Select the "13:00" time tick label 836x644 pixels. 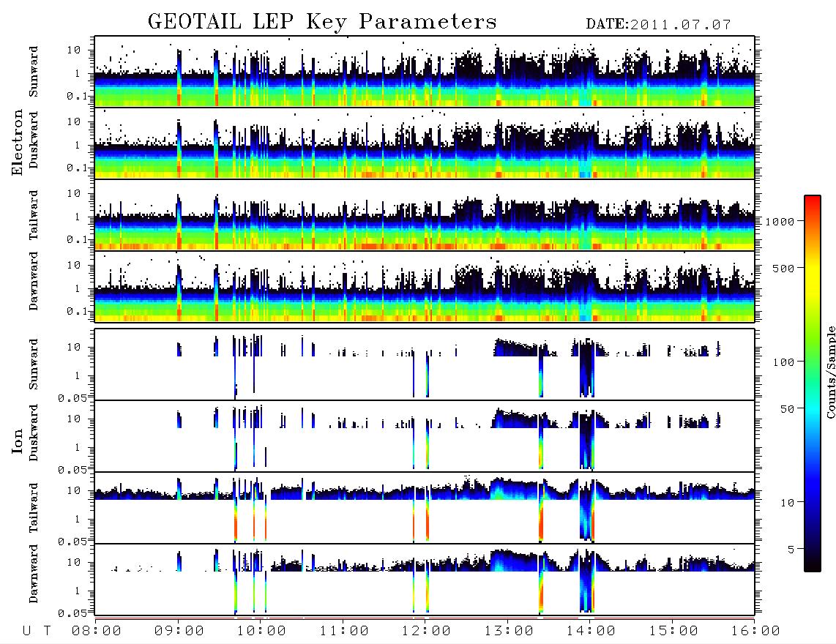click(x=509, y=631)
